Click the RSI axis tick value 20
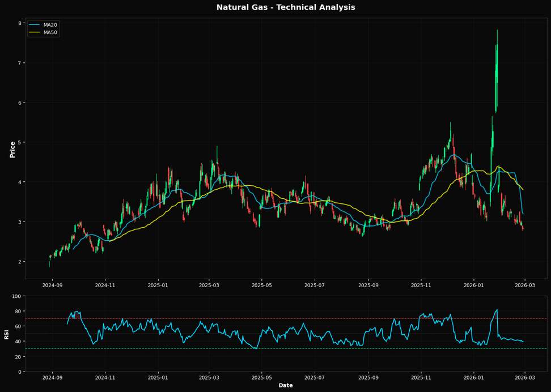Screen dimensions: 551x392 [19, 356]
